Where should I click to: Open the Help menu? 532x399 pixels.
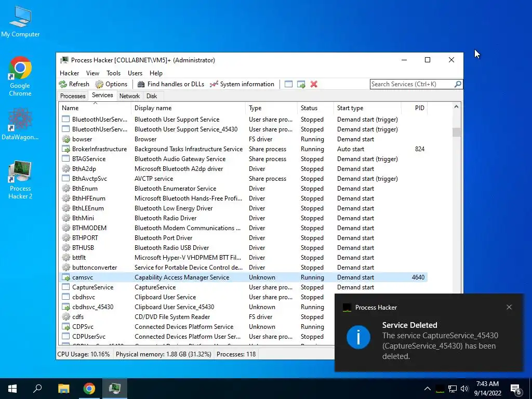[x=156, y=73]
